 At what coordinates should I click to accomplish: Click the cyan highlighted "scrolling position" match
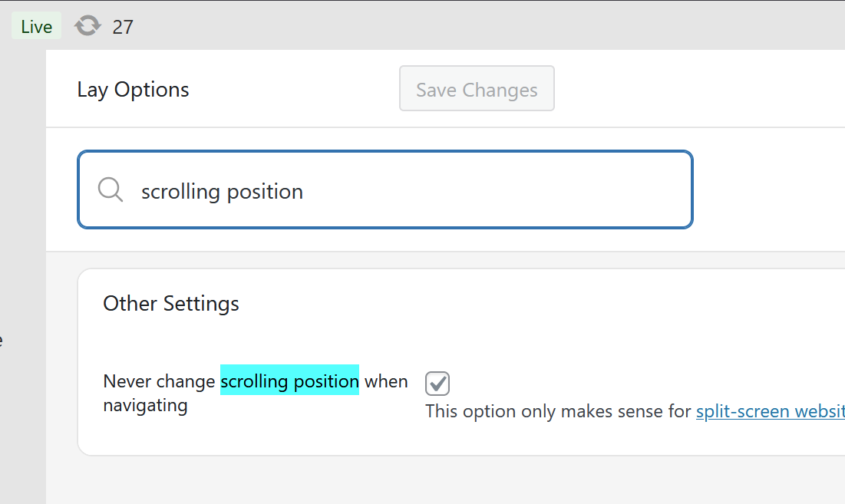pyautogui.click(x=289, y=380)
